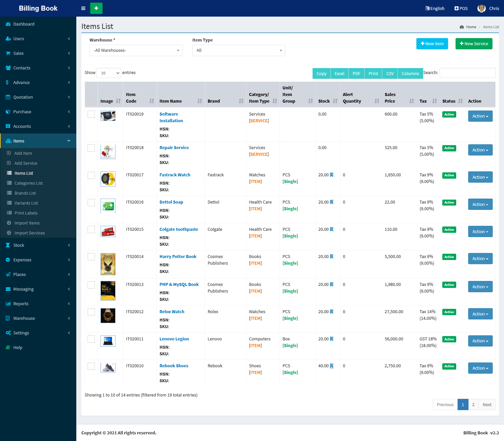Image resolution: width=504 pixels, height=441 pixels.
Task: Expand the Reports sidebar menu
Action: click(x=21, y=304)
